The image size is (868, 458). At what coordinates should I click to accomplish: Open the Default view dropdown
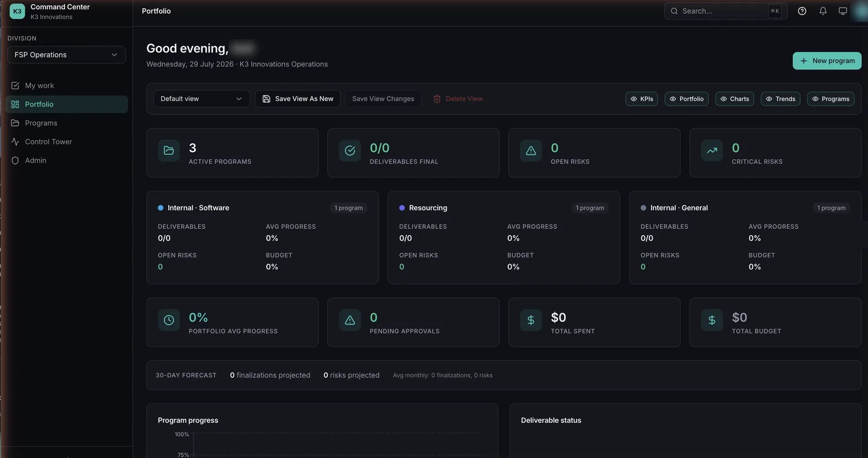(x=201, y=99)
